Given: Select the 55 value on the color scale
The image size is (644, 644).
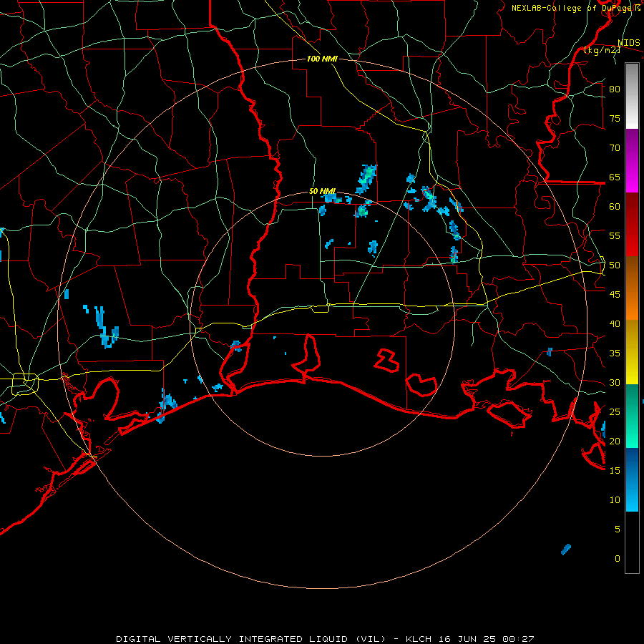Looking at the screenshot, I should click(615, 235).
